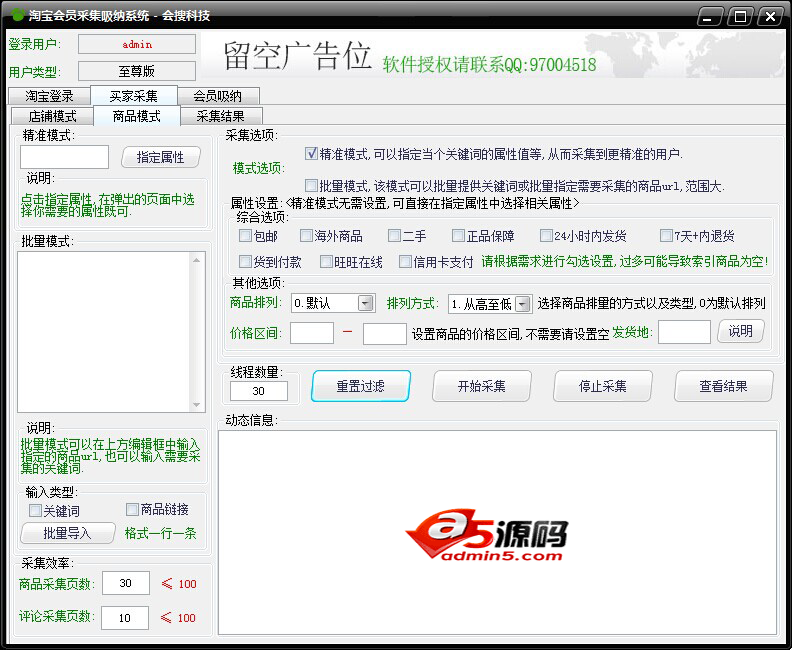Image resolution: width=792 pixels, height=650 pixels.
Task: Toggle the 关键词 input type checkbox
Action: coord(36,510)
